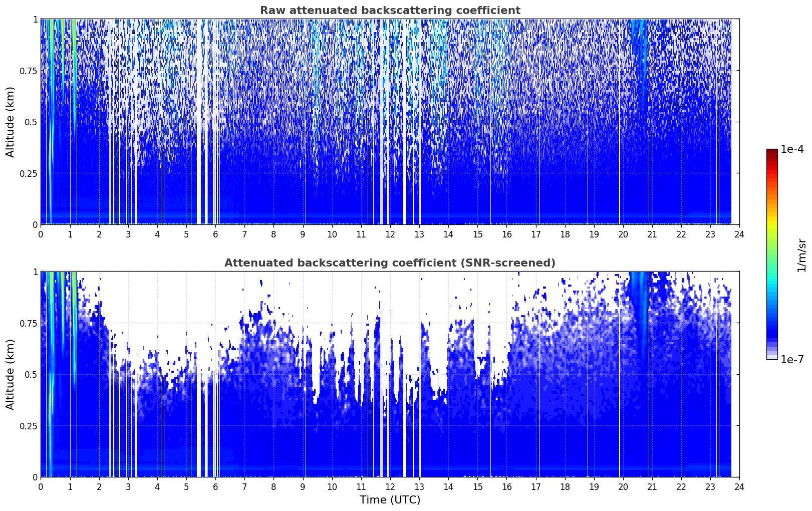Click the "1" altitude tick on the raw plot
The image size is (812, 511).
point(36,19)
